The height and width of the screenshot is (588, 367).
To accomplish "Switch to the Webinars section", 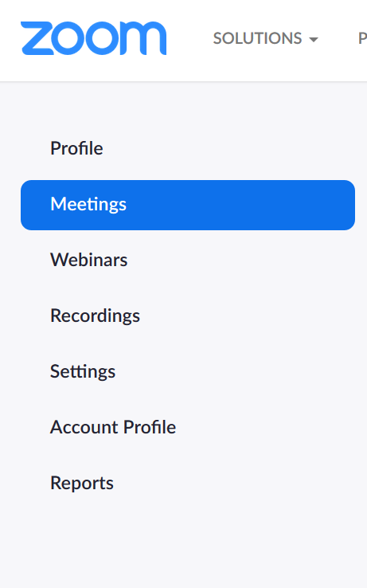I will (89, 260).
